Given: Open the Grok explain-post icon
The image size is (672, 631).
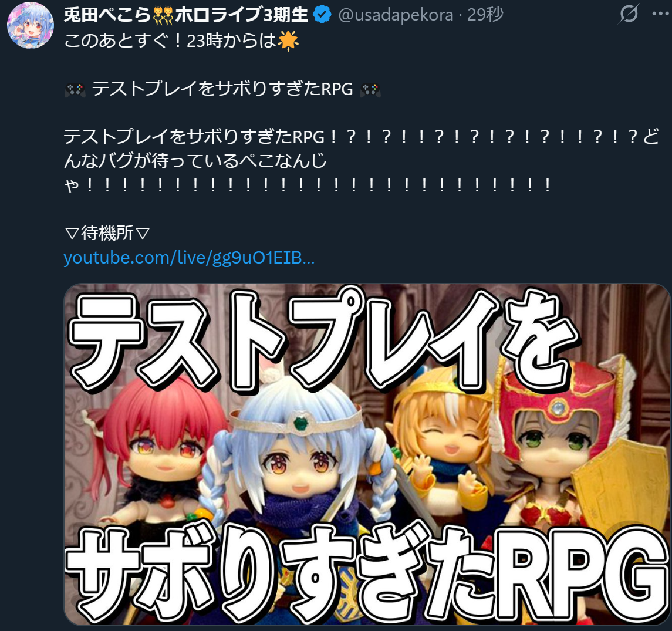Looking at the screenshot, I should pos(629,14).
